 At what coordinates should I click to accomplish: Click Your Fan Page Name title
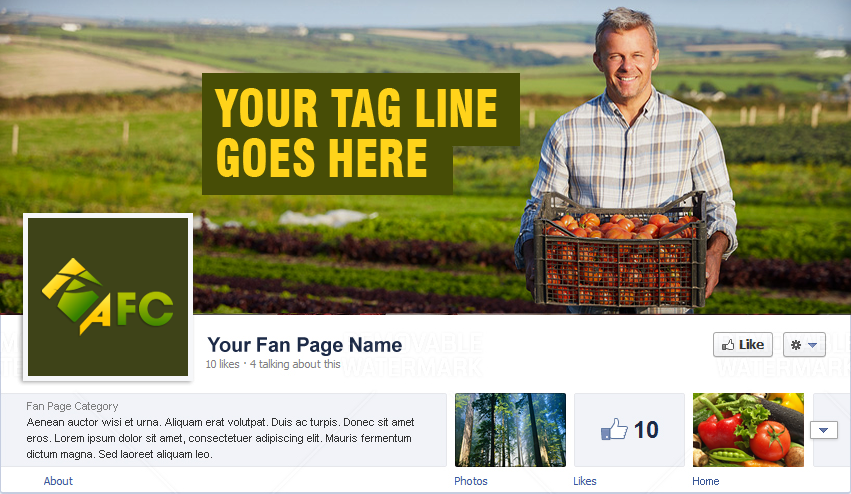pos(304,345)
